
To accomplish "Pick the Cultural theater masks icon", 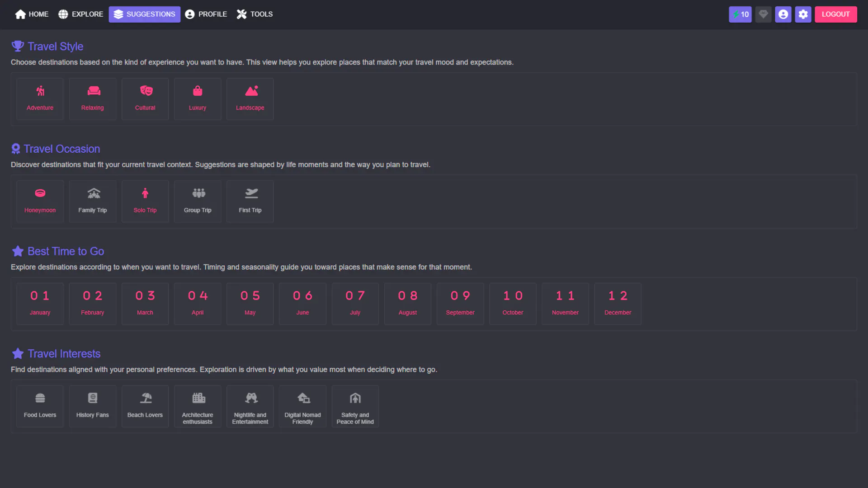I will click(x=146, y=91).
